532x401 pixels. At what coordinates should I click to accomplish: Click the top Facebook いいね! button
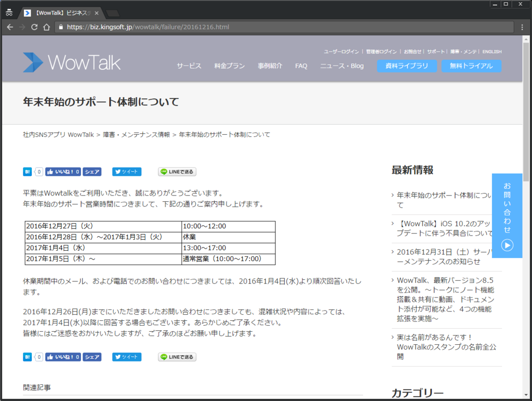tap(63, 172)
